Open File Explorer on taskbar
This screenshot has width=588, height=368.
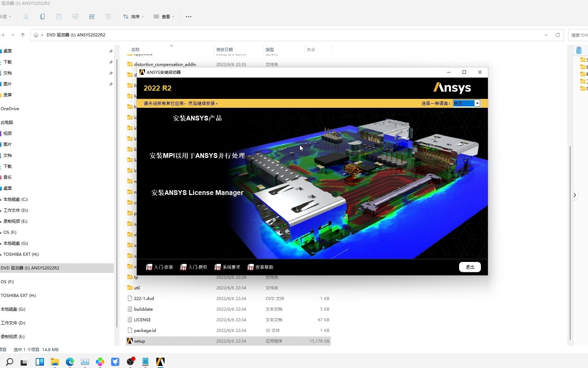click(x=55, y=362)
